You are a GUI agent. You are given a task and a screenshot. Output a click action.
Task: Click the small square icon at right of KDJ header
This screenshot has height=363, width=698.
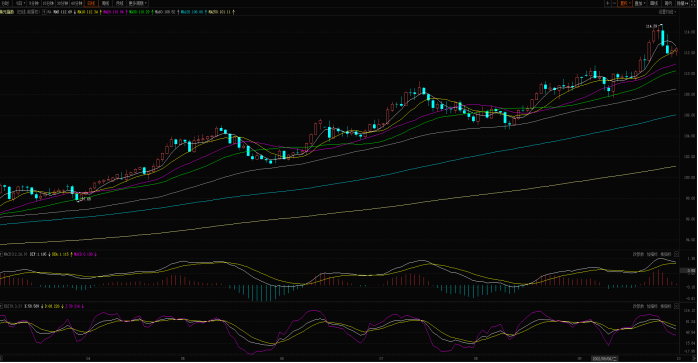[x=677, y=306]
